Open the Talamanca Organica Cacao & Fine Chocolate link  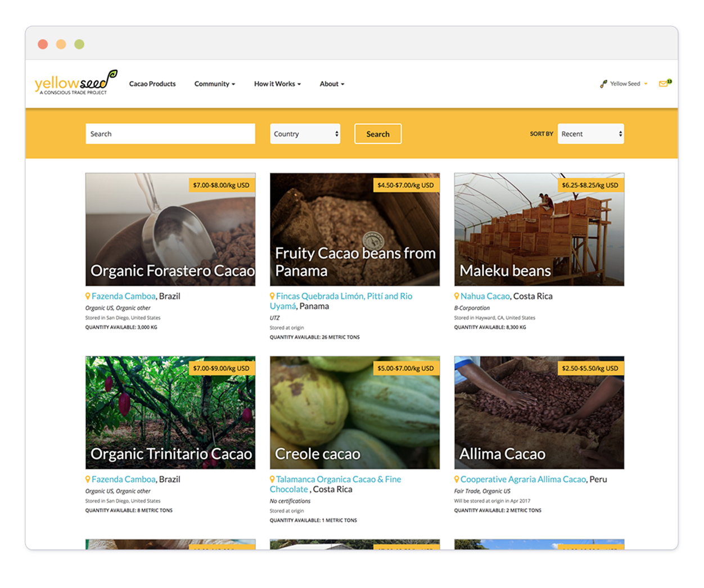[336, 485]
